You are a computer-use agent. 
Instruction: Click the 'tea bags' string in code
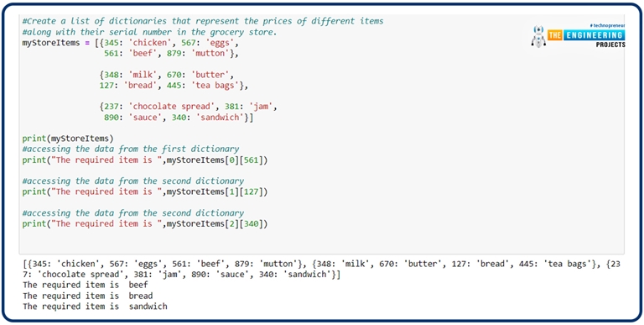click(x=216, y=86)
